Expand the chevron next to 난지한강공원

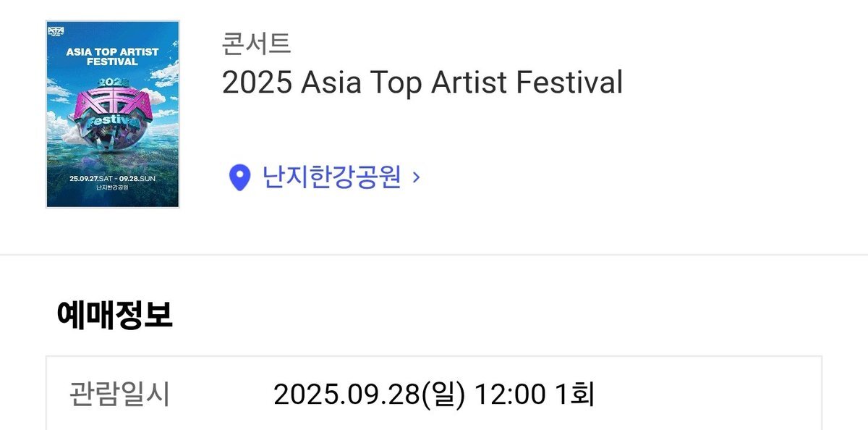pyautogui.click(x=415, y=177)
